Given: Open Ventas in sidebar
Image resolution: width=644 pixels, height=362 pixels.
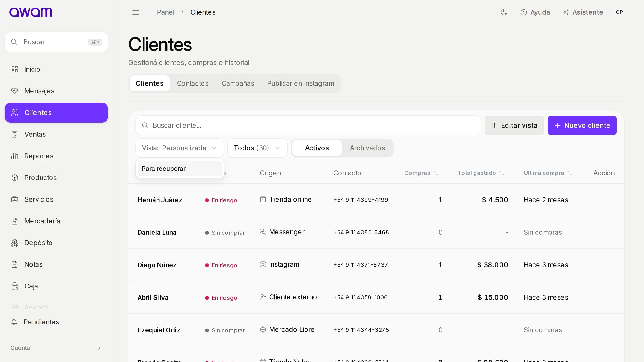Looking at the screenshot, I should [56, 134].
